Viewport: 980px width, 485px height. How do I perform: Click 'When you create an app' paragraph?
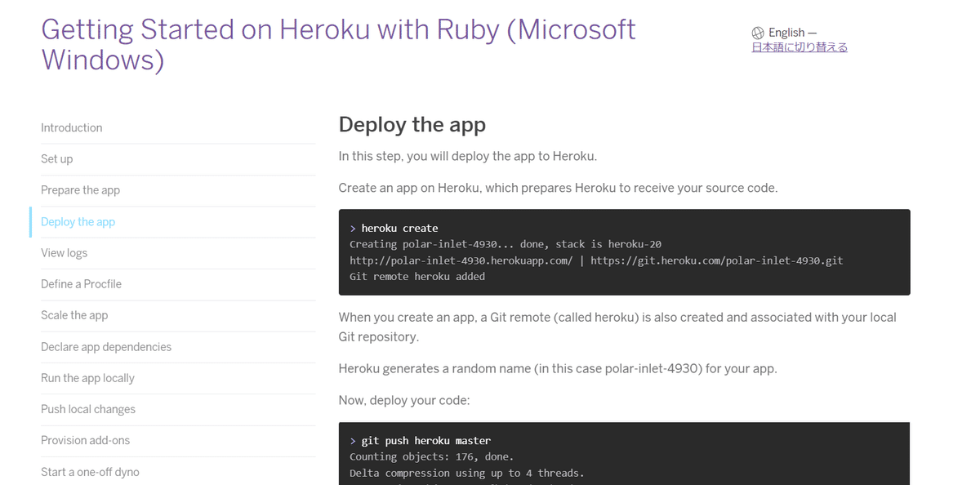(617, 327)
